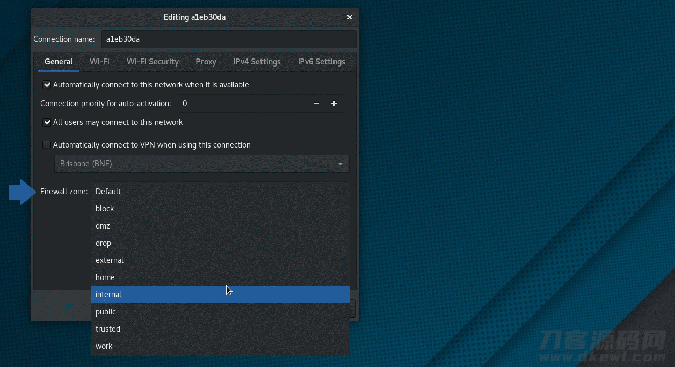Toggle automatically connect to this network checkbox
Image resolution: width=675 pixels, height=367 pixels.
(46, 85)
